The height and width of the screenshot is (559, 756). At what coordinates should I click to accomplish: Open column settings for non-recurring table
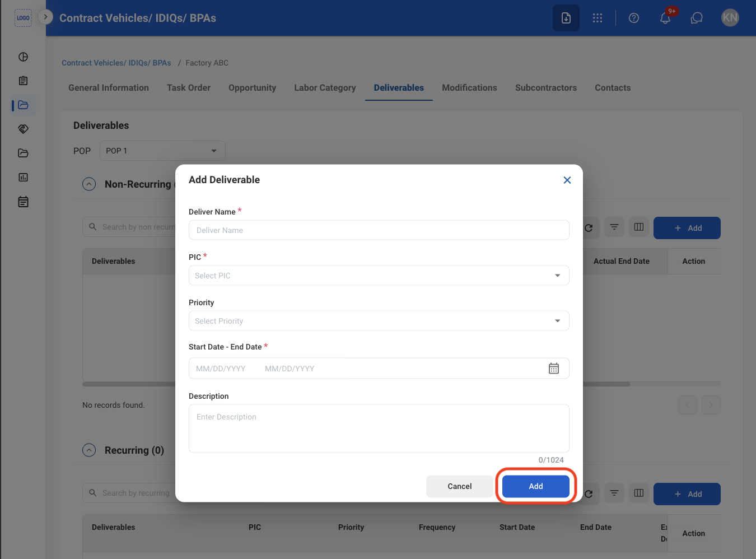pos(639,227)
